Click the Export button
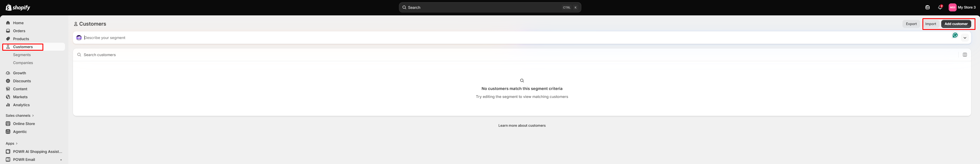This screenshot has width=980, height=164. (x=911, y=24)
